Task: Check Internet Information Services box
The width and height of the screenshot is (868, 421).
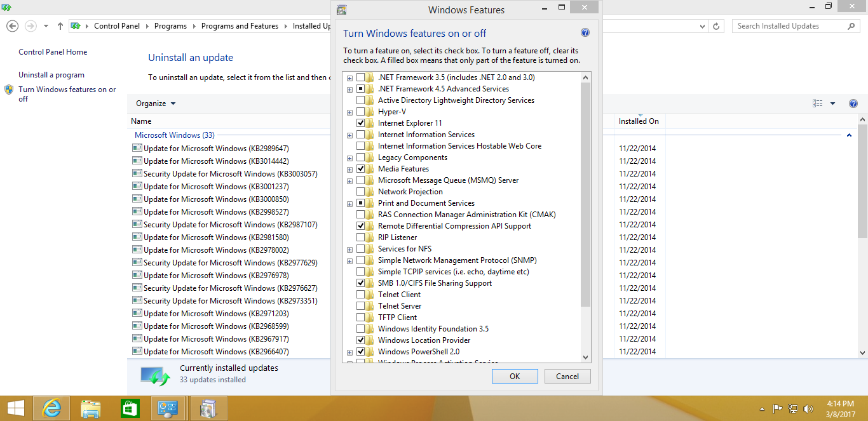Action: tap(361, 135)
